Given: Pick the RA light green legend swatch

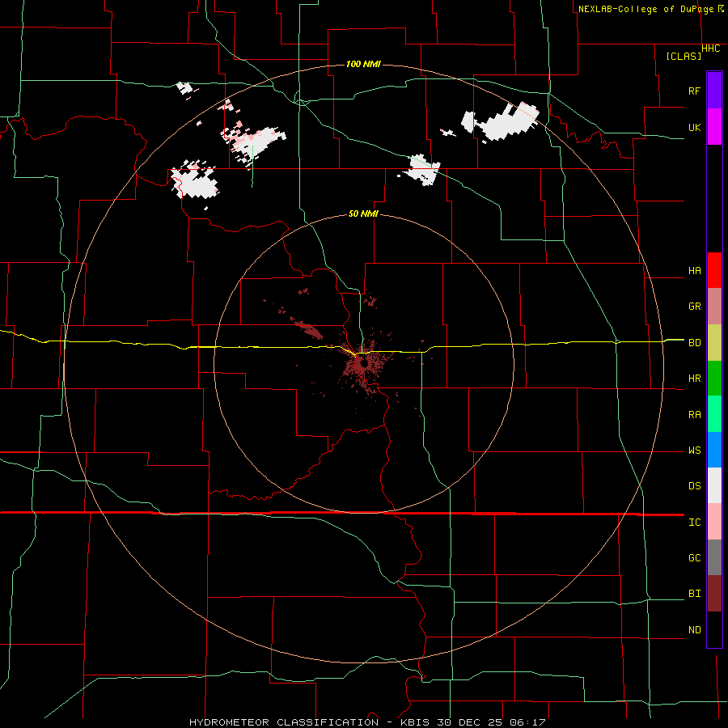Looking at the screenshot, I should 714,414.
